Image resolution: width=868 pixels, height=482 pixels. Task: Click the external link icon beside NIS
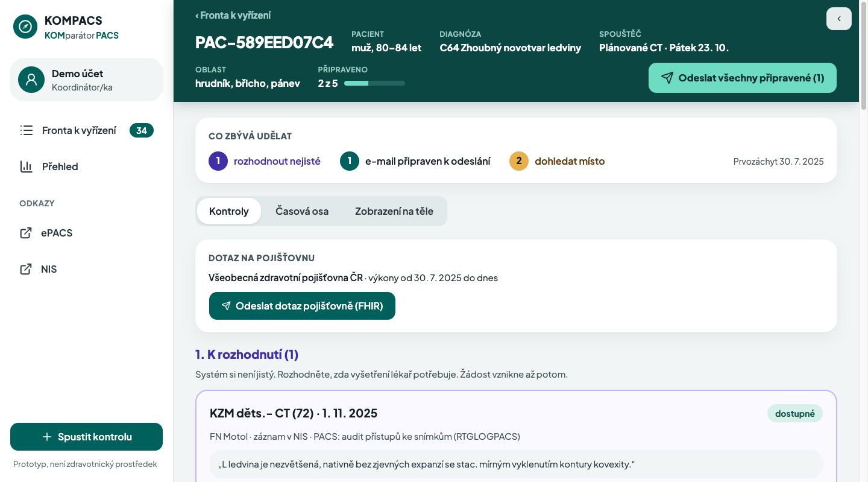tap(26, 269)
